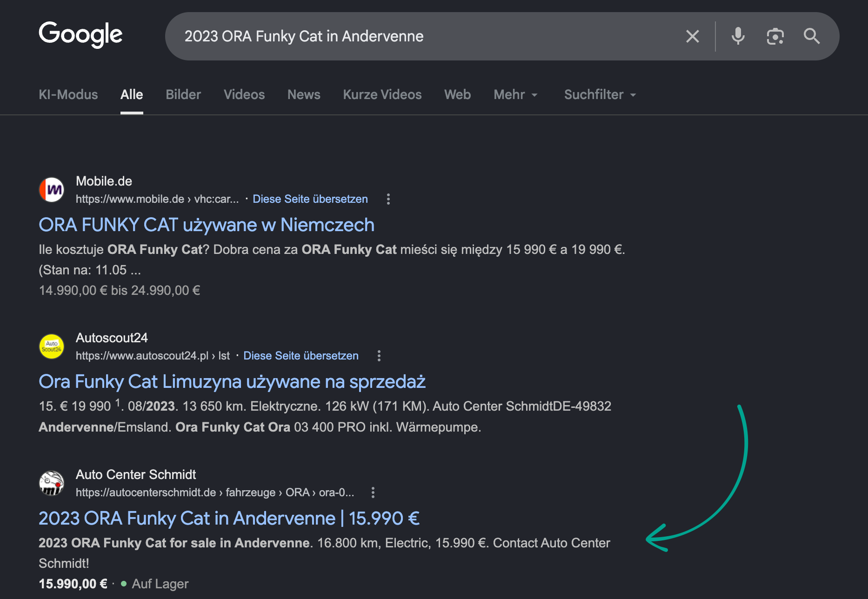Click the autoscout24.pl URL breadcrumb
The image size is (868, 599).
click(x=153, y=356)
